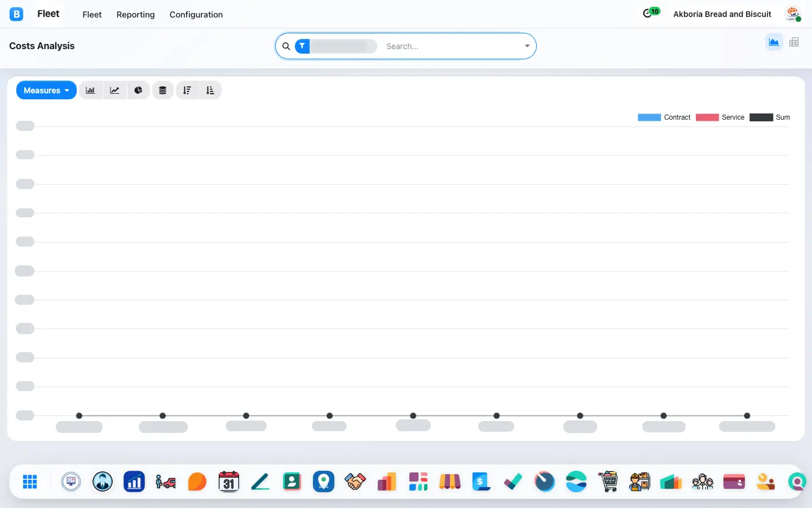Switch to pivot table view
The width and height of the screenshot is (812, 508).
(x=794, y=42)
